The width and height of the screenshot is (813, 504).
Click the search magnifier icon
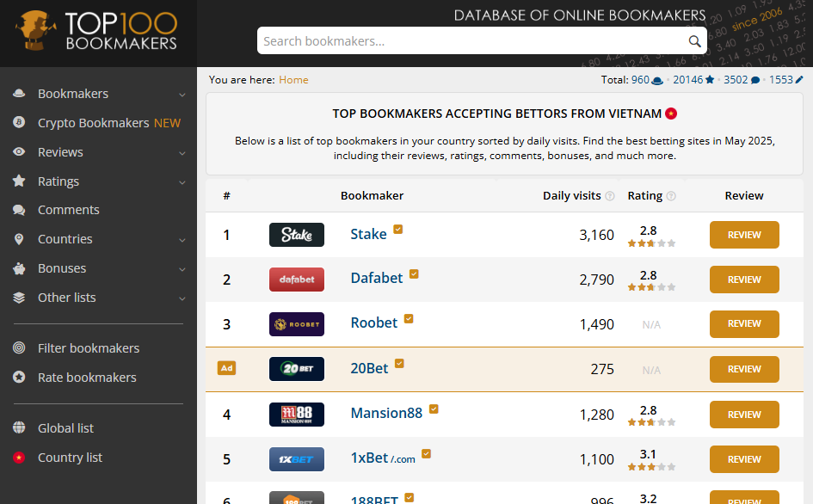(694, 41)
